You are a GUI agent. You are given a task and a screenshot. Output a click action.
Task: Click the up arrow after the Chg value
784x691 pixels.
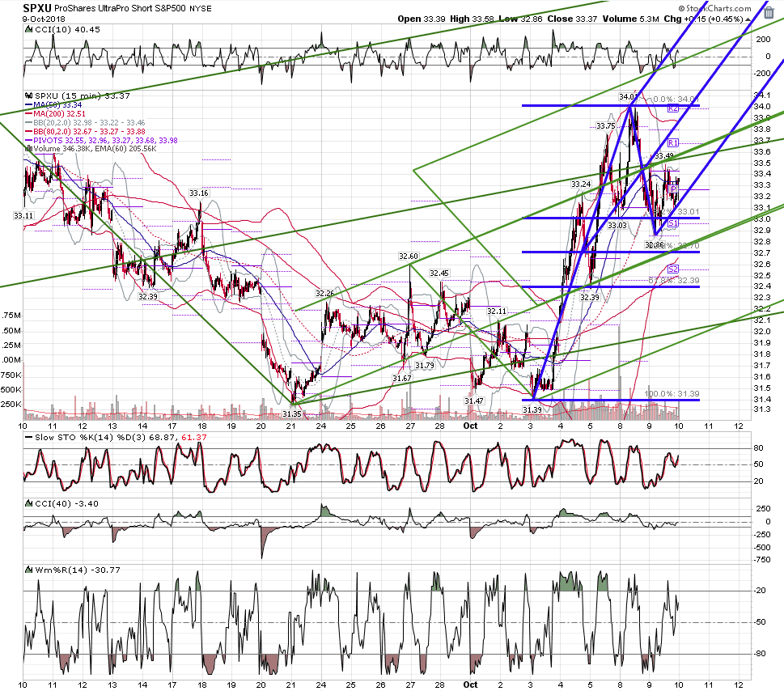[x=748, y=19]
